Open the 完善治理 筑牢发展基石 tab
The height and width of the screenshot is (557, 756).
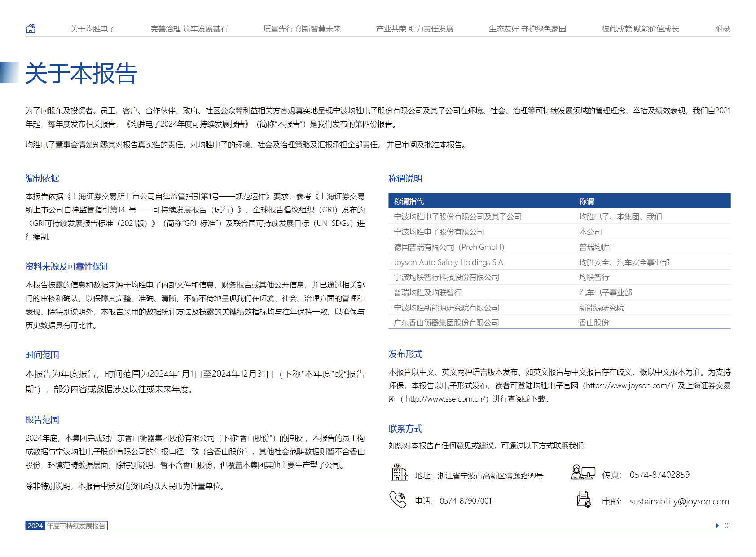tap(189, 29)
